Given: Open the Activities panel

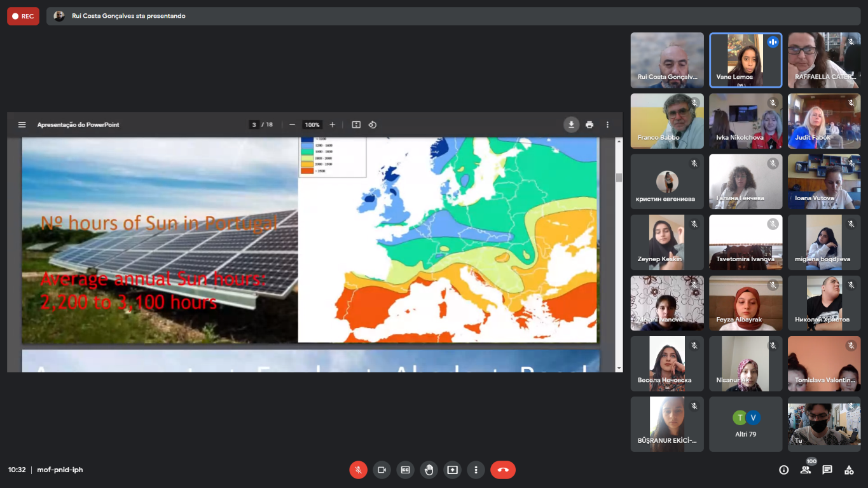Looking at the screenshot, I should (849, 470).
